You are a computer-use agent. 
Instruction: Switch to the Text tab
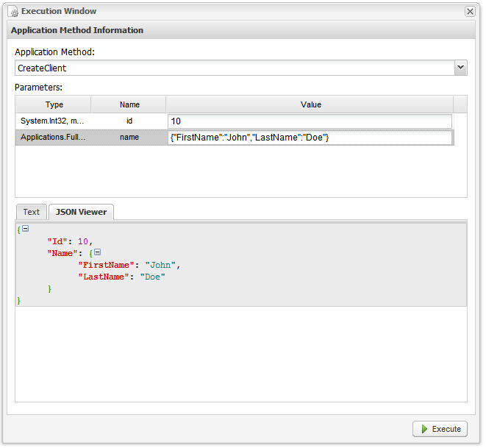coord(32,213)
